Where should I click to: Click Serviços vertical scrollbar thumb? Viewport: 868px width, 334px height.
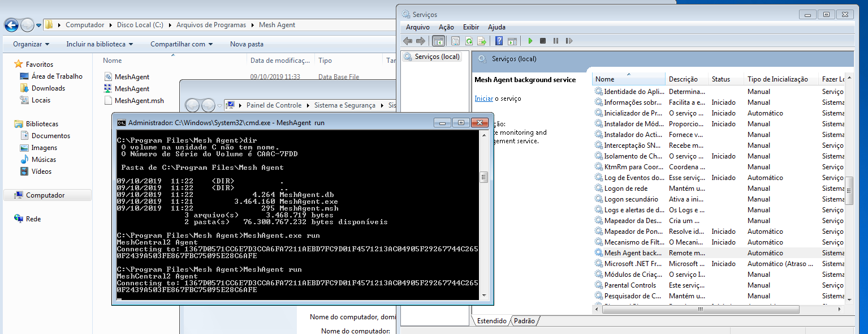pos(849,190)
